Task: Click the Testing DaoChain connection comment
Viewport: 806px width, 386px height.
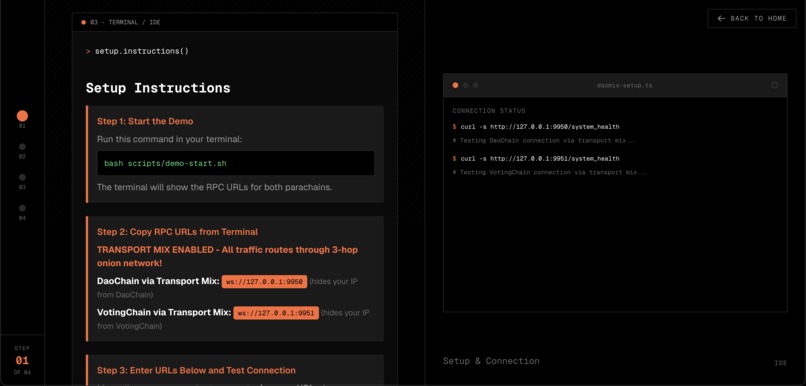Action: click(544, 140)
